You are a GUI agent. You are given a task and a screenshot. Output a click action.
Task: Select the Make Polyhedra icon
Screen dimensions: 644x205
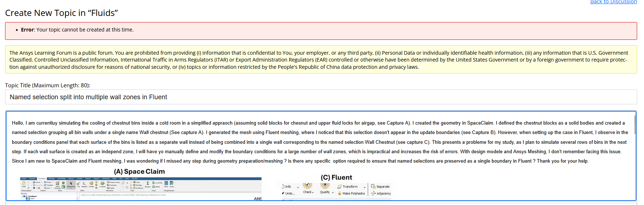point(340,193)
